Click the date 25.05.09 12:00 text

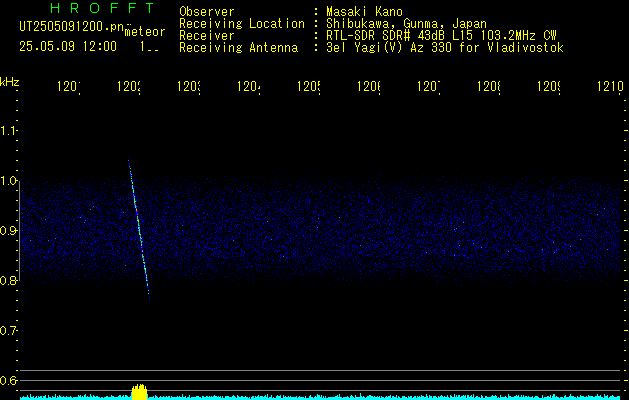tap(68, 47)
